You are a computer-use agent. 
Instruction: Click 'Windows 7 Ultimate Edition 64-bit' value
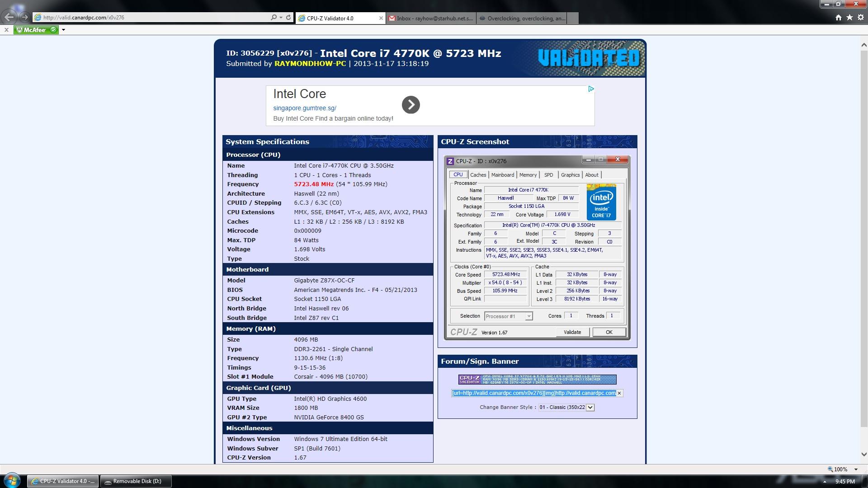pos(340,439)
